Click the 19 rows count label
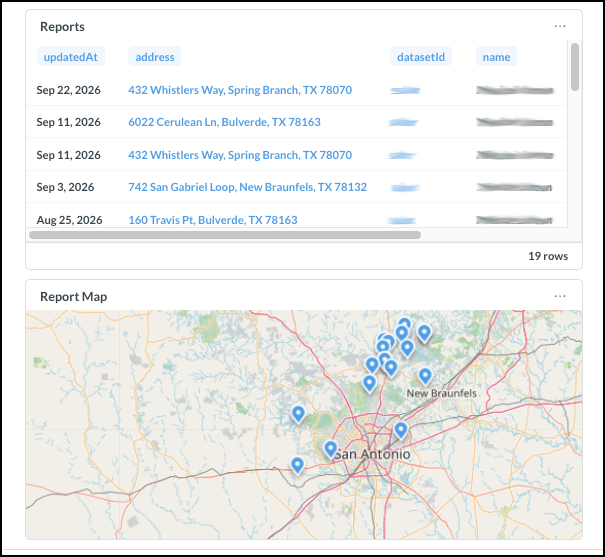 (548, 256)
